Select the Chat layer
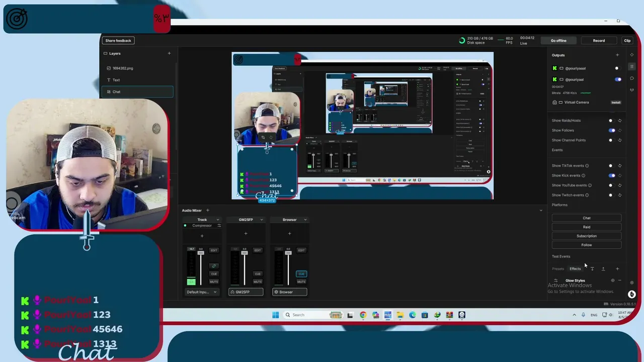This screenshot has height=362, width=644. [x=137, y=92]
